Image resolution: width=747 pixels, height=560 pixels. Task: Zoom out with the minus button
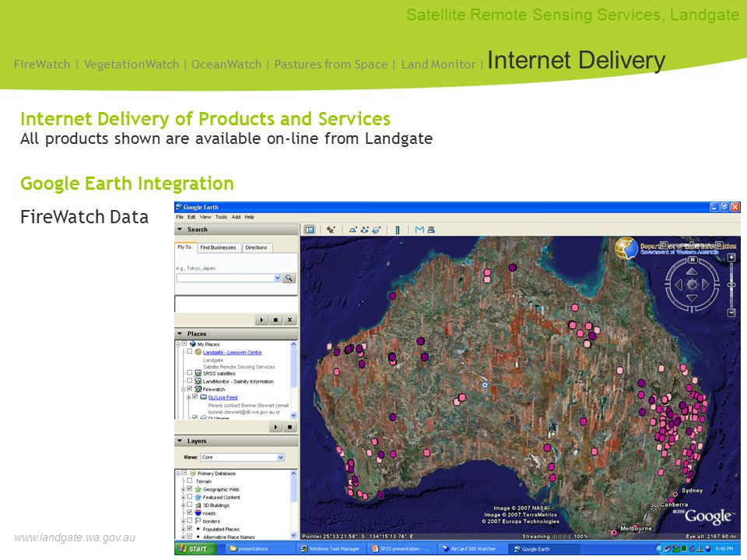coord(731,313)
